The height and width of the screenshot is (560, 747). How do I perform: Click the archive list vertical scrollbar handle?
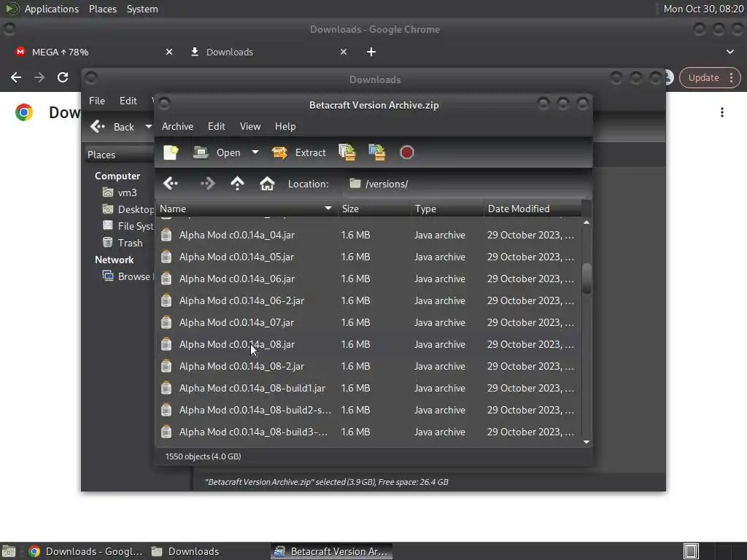click(587, 279)
